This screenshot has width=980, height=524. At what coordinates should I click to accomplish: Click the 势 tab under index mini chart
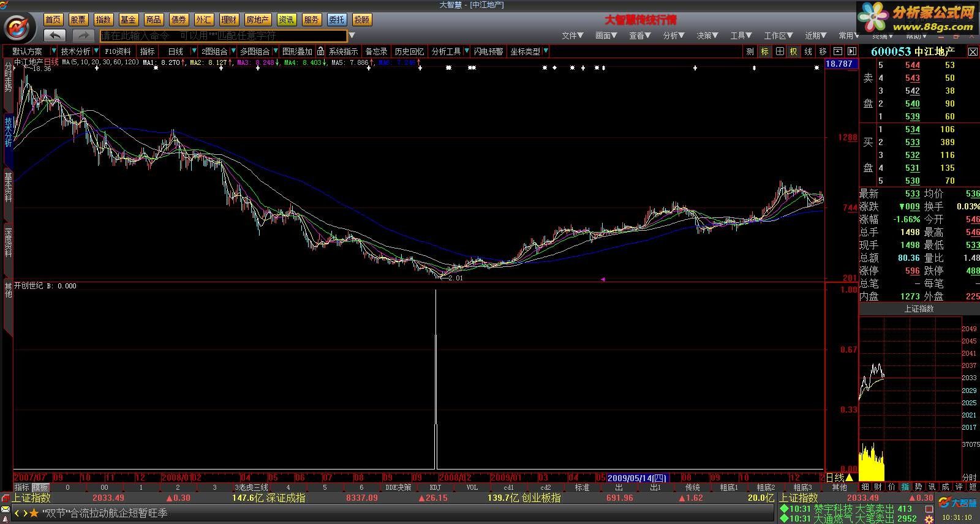[918, 487]
